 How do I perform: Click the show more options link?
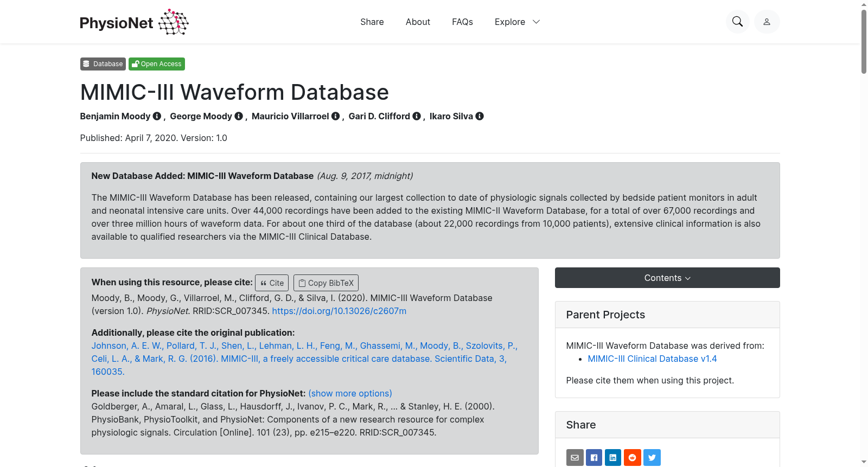350,393
